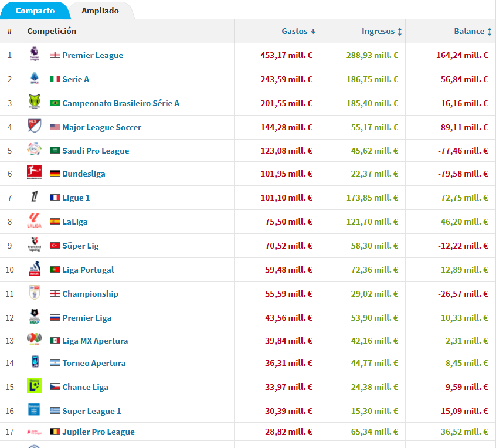Click the Saudi Pro League logo
The width and height of the screenshot is (496, 448).
point(34,149)
